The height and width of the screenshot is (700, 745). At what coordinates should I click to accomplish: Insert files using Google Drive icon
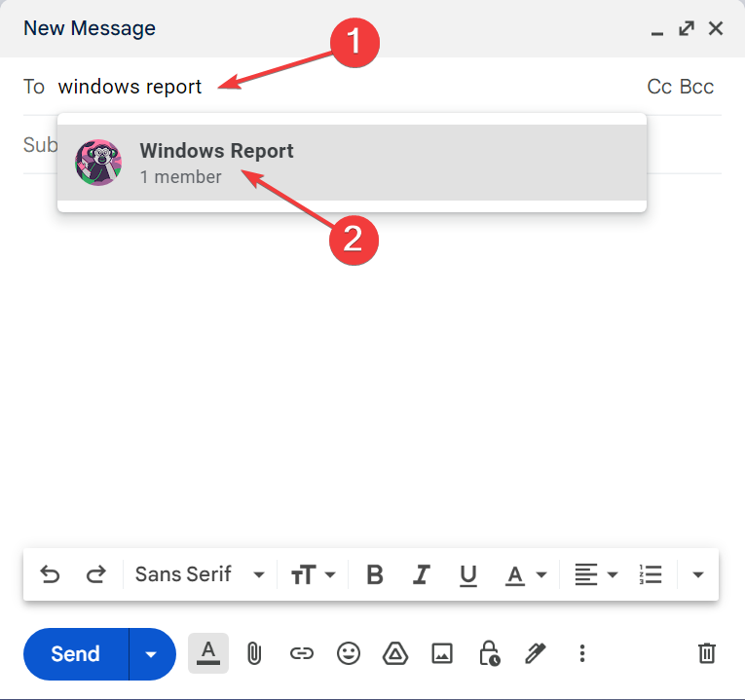pyautogui.click(x=395, y=653)
